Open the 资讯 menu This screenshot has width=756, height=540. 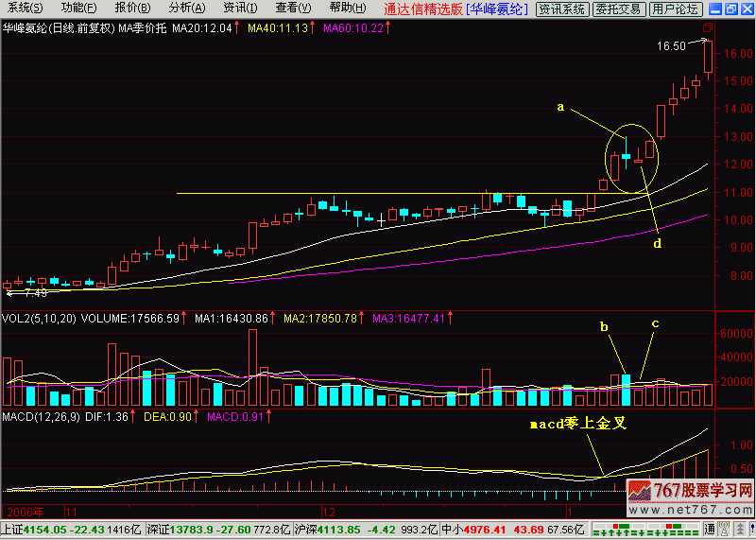coord(238,9)
